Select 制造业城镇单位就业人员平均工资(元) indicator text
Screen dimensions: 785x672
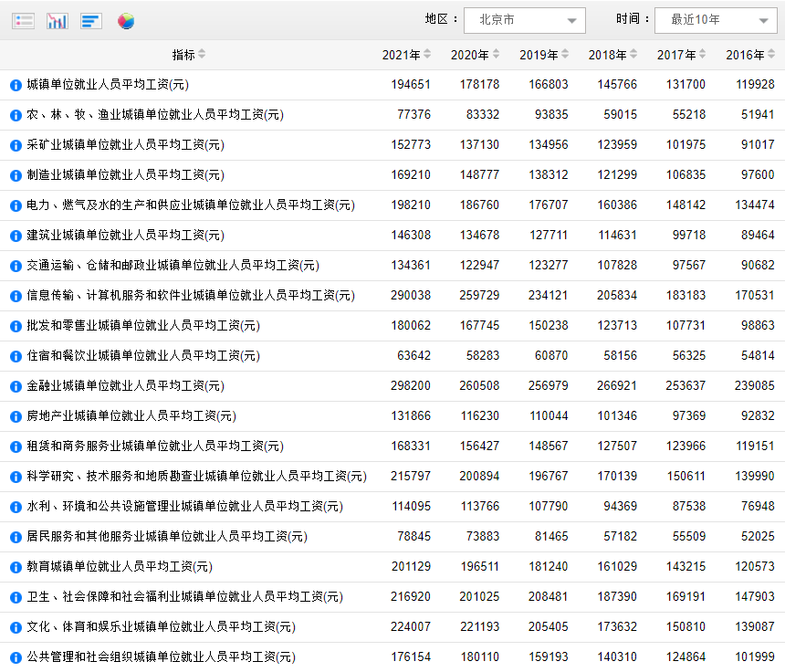pos(125,175)
